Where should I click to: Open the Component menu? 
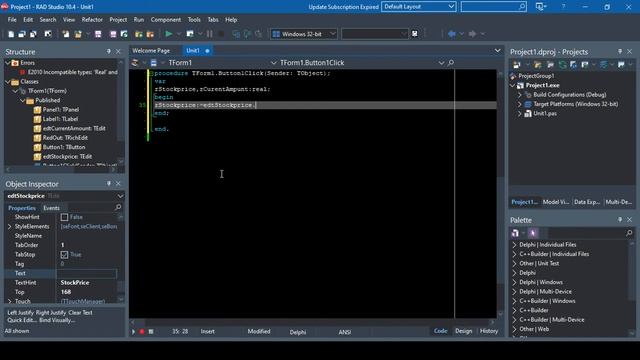(165, 20)
